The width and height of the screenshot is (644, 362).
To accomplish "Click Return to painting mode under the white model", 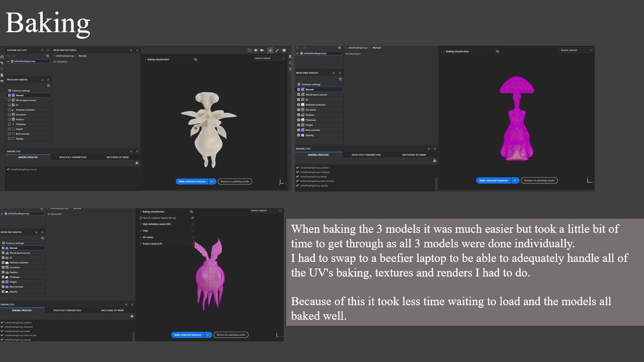I will 235,182.
